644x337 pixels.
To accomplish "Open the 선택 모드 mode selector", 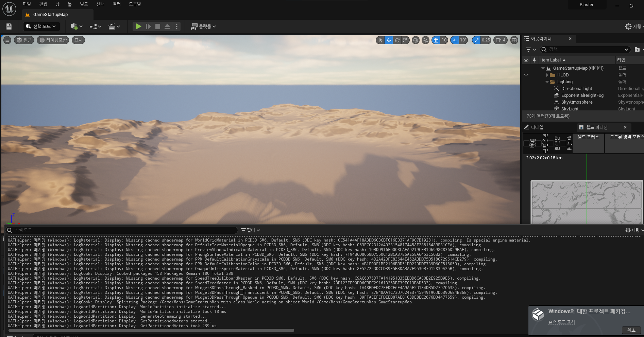I will click(x=41, y=26).
